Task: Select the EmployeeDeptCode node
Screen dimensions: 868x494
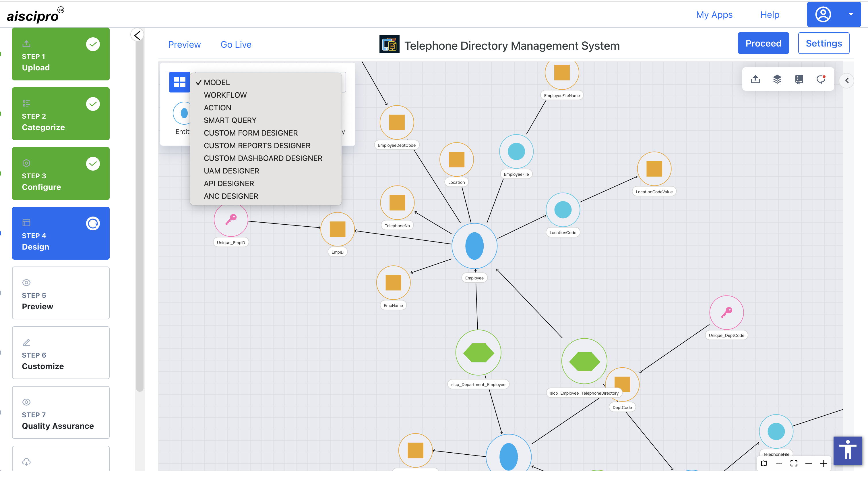Action: pyautogui.click(x=397, y=122)
